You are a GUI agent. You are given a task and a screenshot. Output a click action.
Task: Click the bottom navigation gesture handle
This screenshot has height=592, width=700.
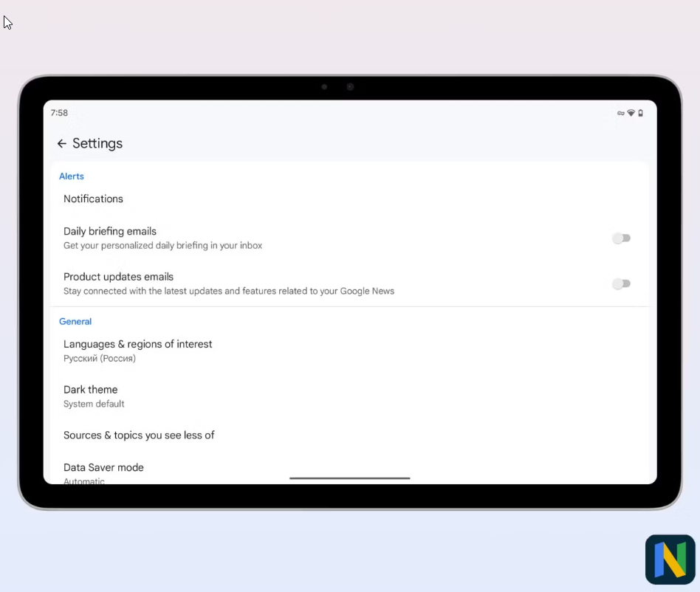(350, 478)
